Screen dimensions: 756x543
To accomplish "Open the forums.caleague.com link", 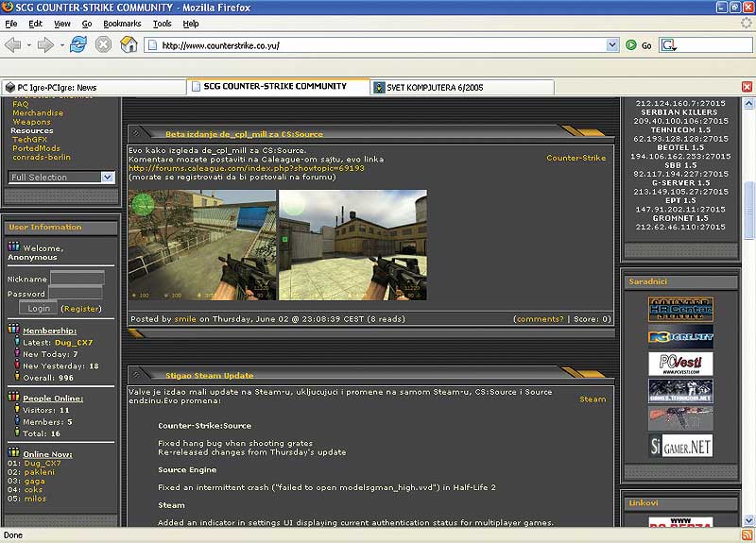I will coord(247,168).
